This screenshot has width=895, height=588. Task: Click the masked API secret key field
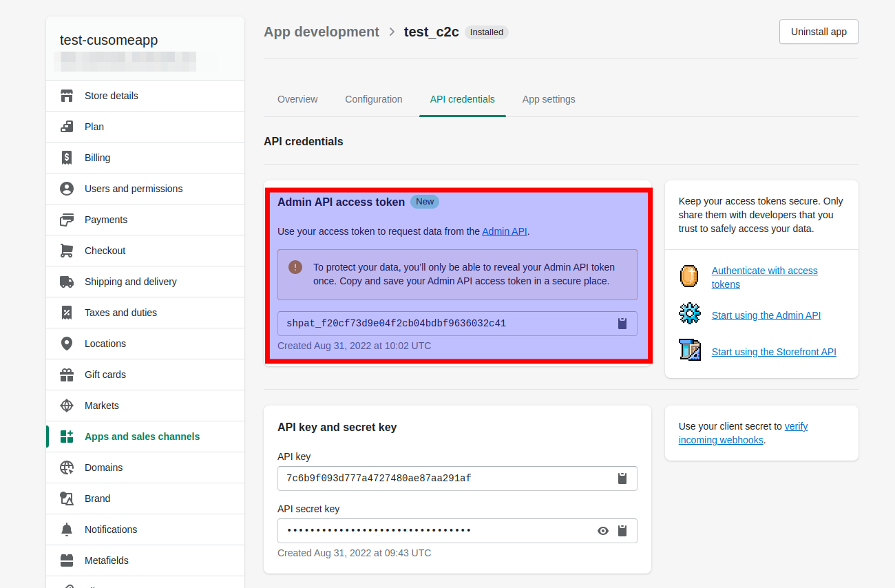457,531
